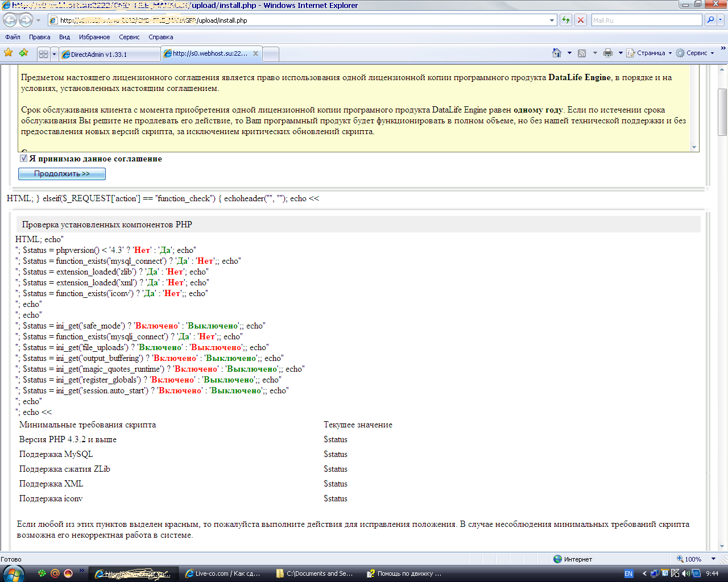Viewport: 728px width, 582px height.
Task: Click the Quick Tabs grid icon
Action: click(x=43, y=54)
